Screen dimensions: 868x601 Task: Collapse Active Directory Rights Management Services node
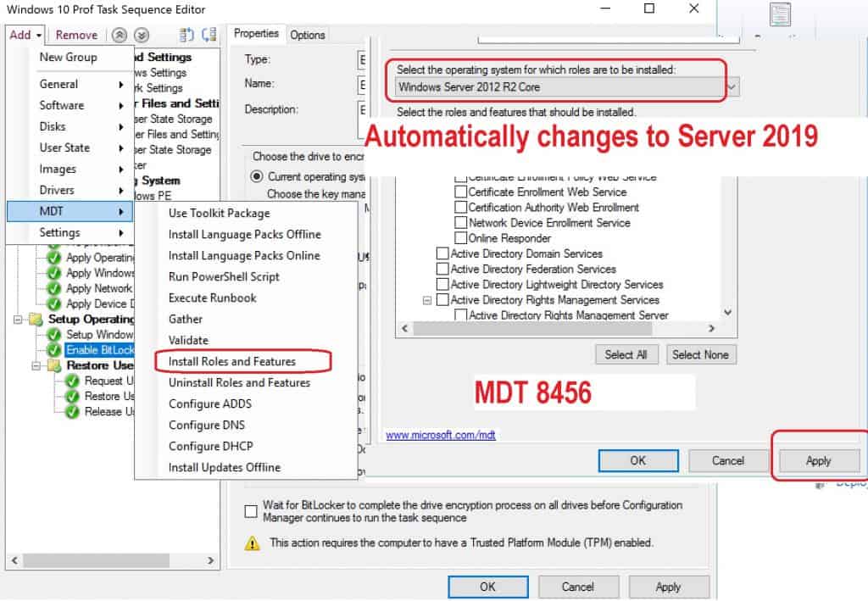[427, 300]
